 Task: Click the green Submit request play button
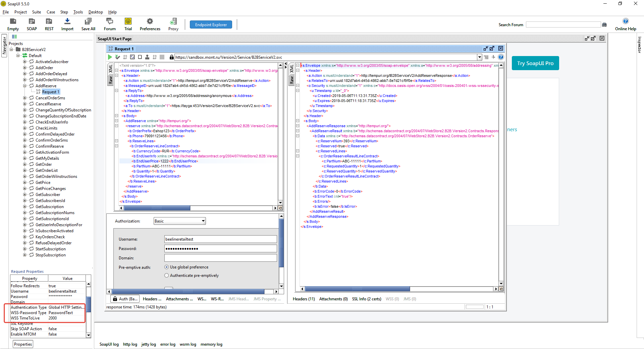(x=110, y=57)
